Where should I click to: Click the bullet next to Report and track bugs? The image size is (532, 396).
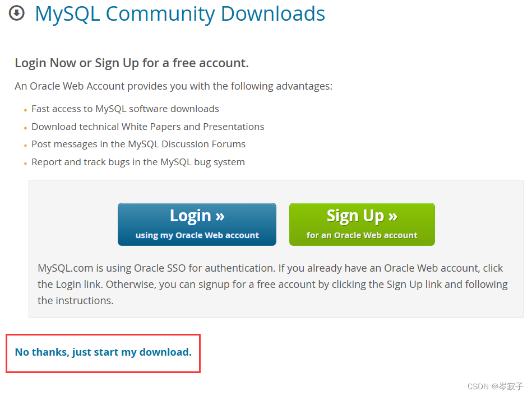coord(25,163)
